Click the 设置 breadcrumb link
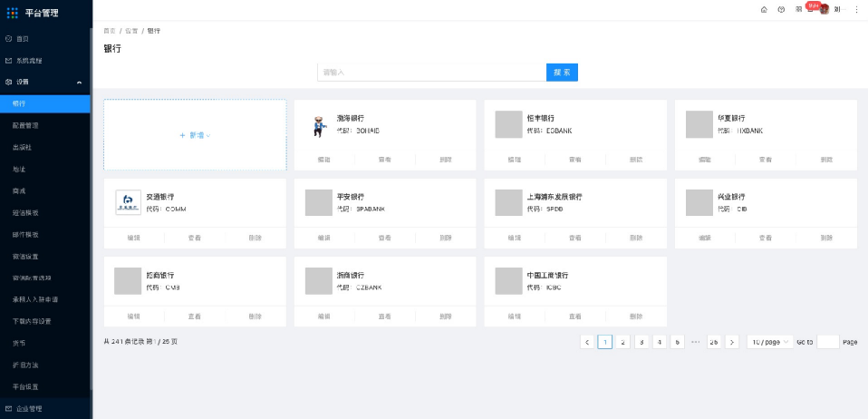 point(131,31)
